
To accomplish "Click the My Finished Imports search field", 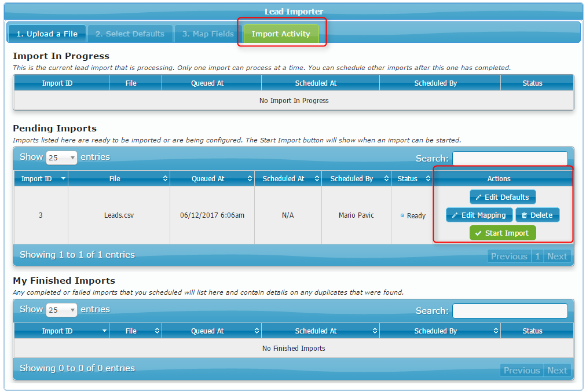I will [510, 310].
